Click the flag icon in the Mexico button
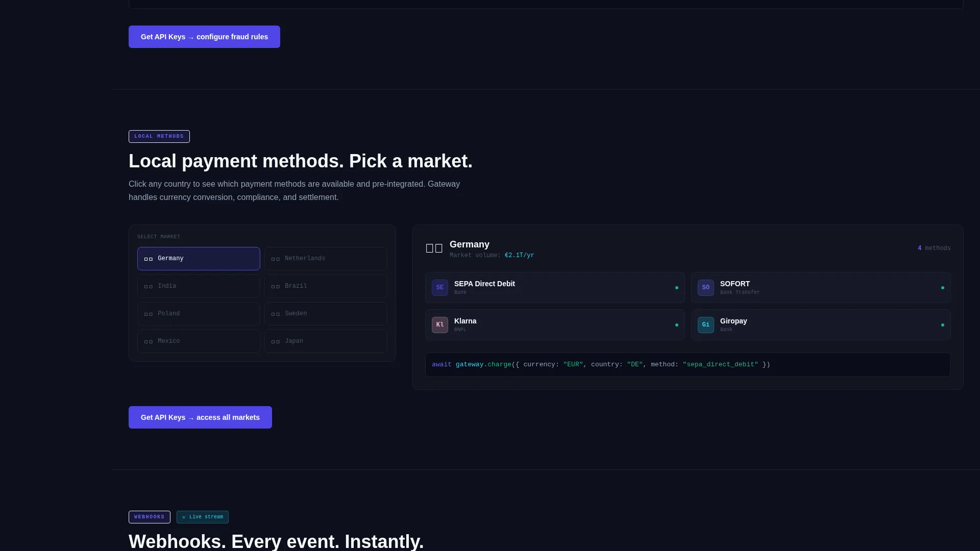 tap(149, 342)
